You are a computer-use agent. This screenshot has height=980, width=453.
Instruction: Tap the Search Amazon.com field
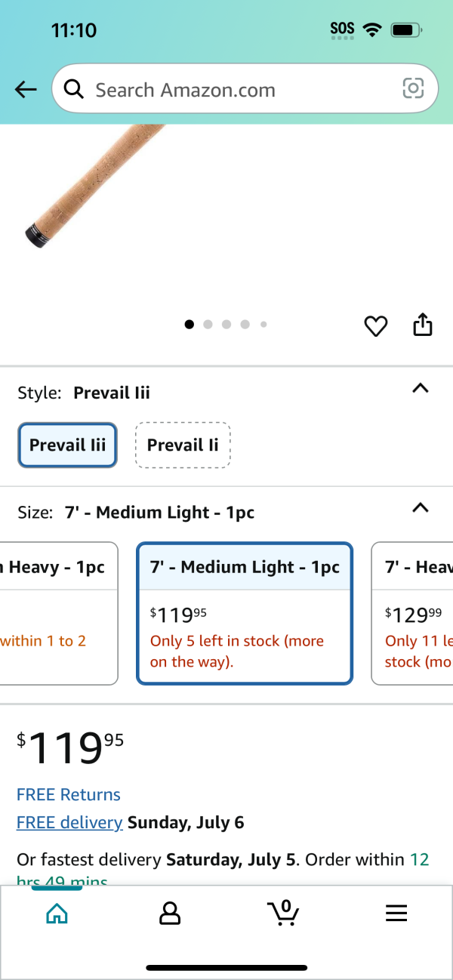point(245,89)
